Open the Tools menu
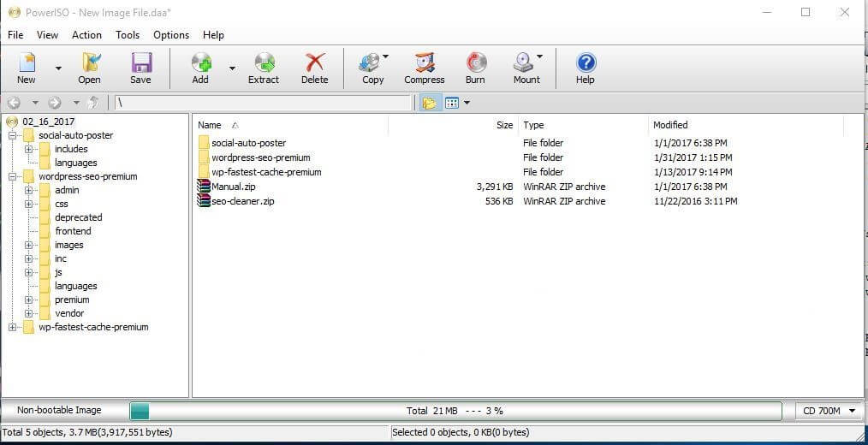The height and width of the screenshot is (445, 868). (x=128, y=35)
